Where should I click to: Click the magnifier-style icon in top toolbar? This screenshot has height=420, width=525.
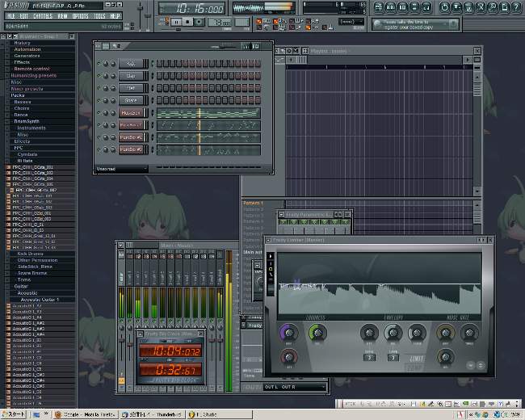[x=493, y=7]
